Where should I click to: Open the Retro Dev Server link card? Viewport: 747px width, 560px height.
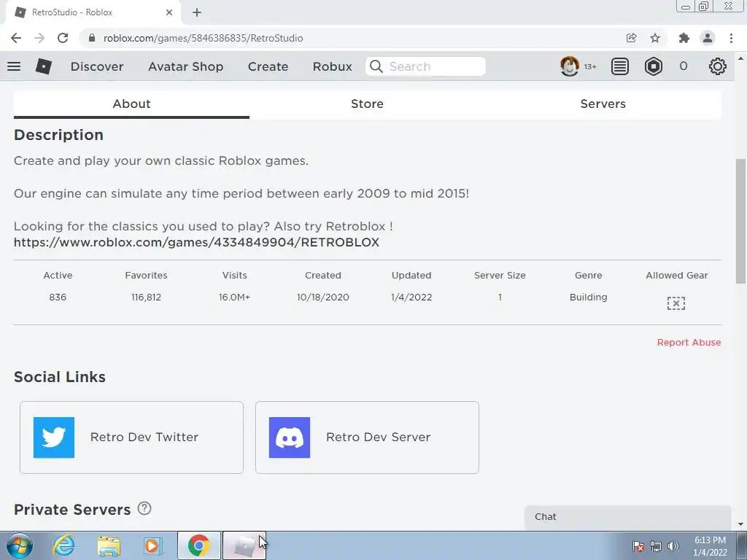pyautogui.click(x=367, y=437)
